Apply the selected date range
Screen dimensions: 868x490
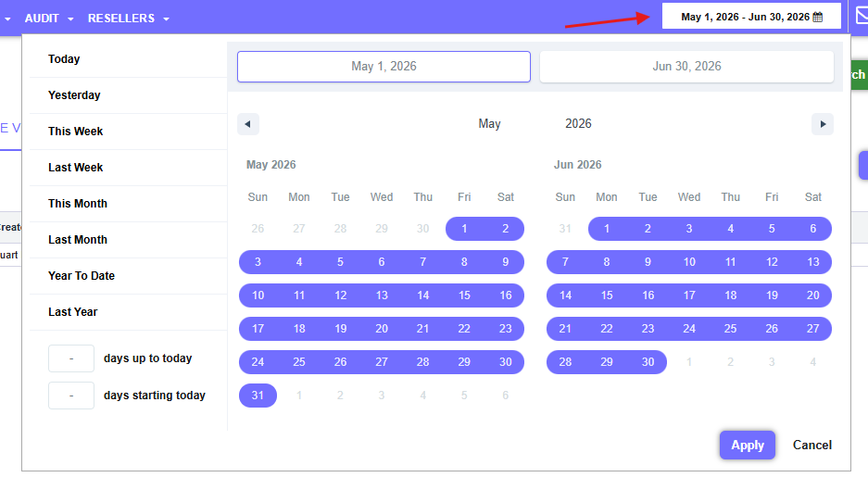pos(748,446)
